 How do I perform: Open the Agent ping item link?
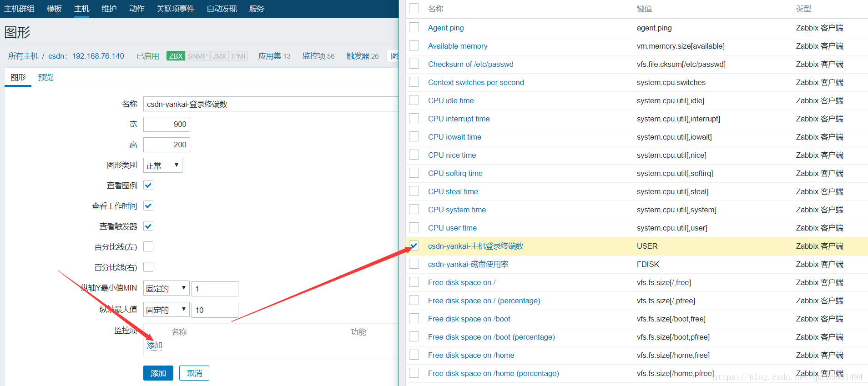(x=446, y=28)
